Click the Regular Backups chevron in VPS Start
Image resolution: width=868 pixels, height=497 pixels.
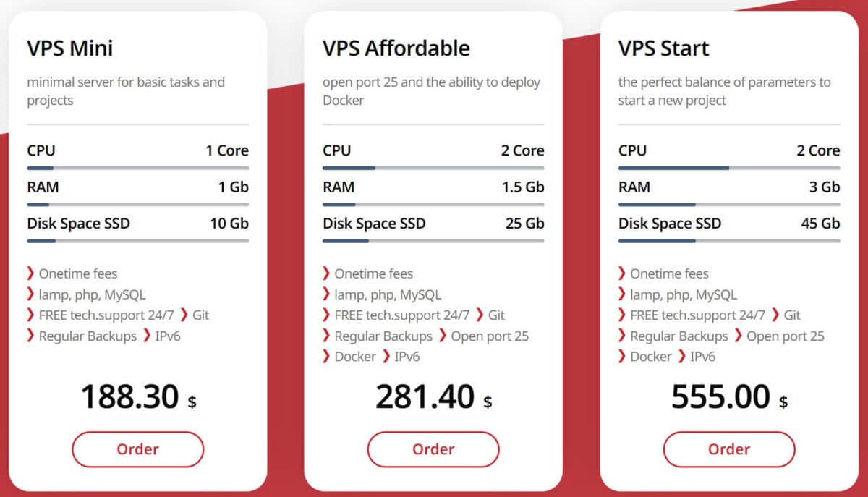(623, 336)
